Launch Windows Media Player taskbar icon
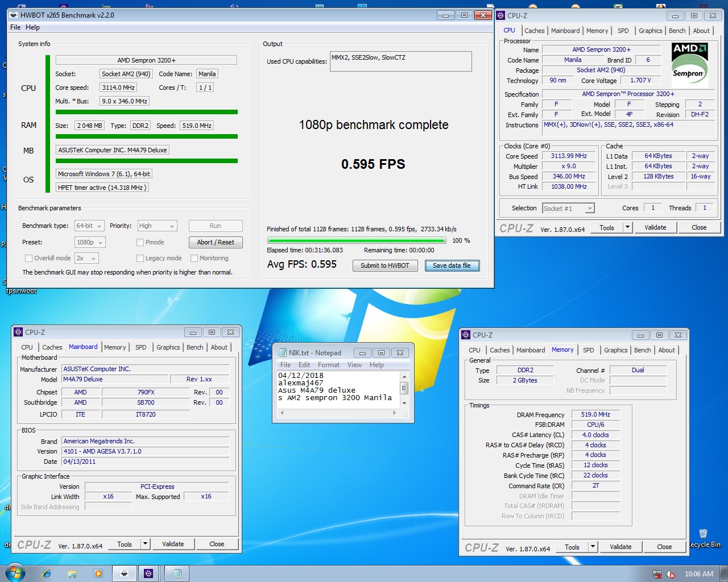 (98, 573)
